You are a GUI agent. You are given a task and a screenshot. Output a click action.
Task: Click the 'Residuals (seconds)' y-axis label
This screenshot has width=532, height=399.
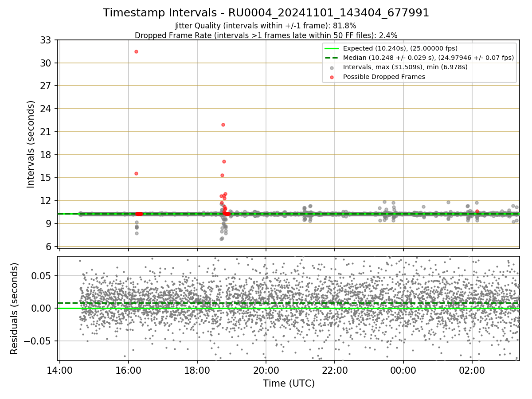[15, 308]
